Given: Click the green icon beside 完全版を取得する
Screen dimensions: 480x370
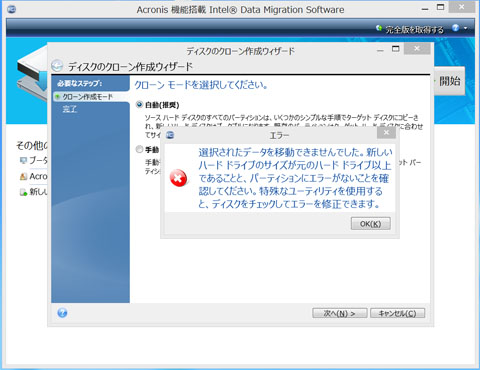Looking at the screenshot, I should [379, 28].
